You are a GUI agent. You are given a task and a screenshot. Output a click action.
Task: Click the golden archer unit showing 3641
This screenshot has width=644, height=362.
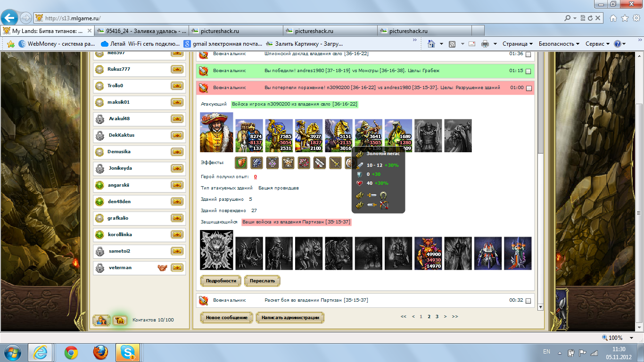[369, 135]
